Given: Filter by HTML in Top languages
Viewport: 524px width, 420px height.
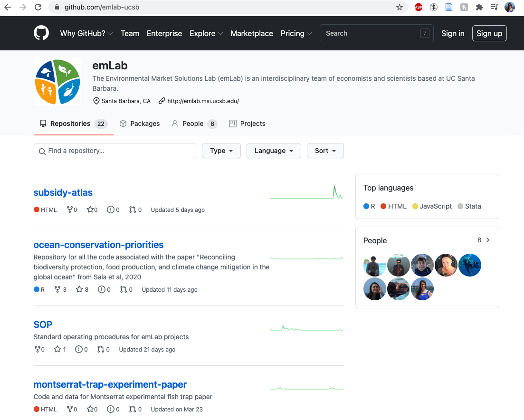Looking at the screenshot, I should (x=394, y=206).
